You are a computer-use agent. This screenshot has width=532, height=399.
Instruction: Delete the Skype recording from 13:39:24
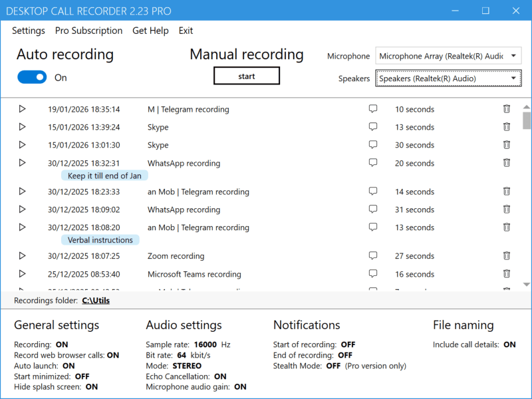coord(507,127)
